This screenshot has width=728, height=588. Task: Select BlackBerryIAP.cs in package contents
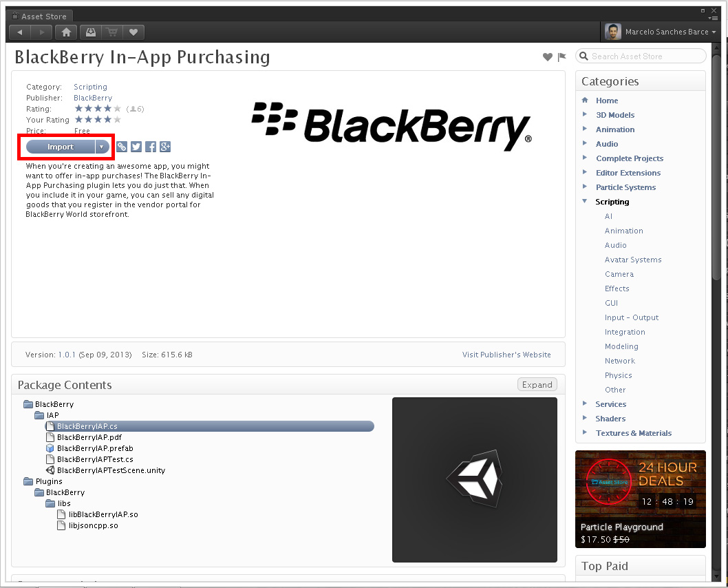coord(209,426)
